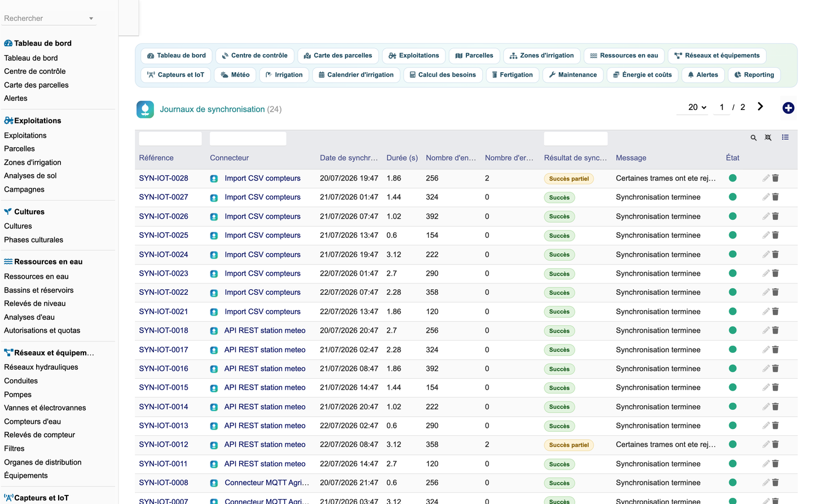815x504 pixels.
Task: Switch to Carte des parcelles tab
Action: point(338,56)
